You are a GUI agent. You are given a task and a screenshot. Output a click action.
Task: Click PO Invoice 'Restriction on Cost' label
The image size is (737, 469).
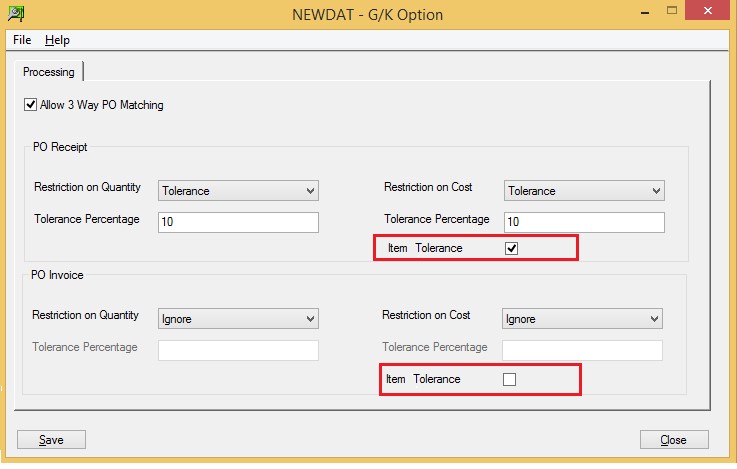tap(426, 315)
